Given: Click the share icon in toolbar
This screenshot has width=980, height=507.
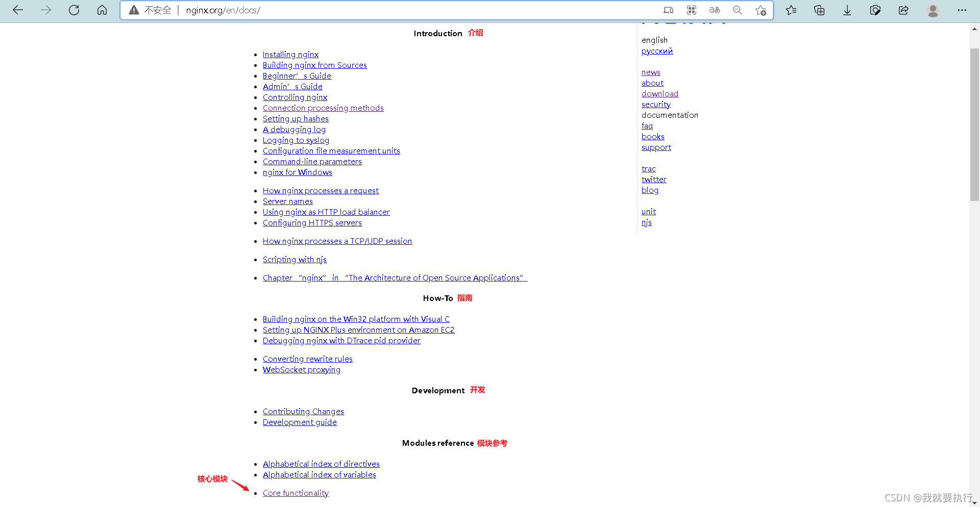Looking at the screenshot, I should 903,10.
